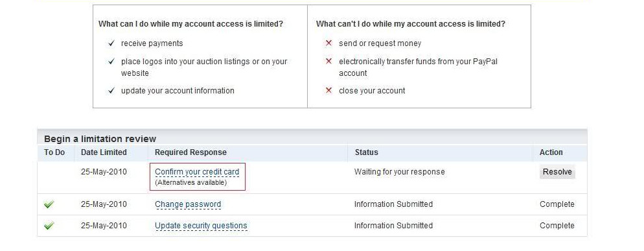Open the Change password link
The width and height of the screenshot is (644, 251).
pyautogui.click(x=188, y=204)
